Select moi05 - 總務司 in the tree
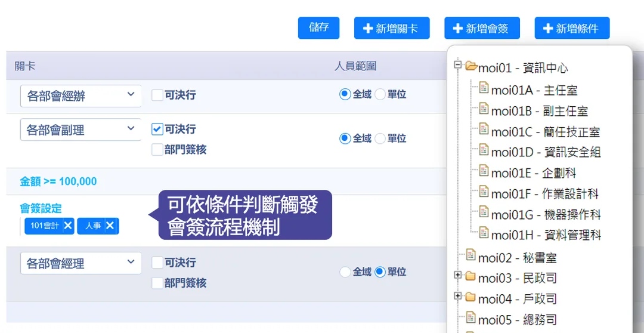Screen dimensions: 644x333 pyautogui.click(x=518, y=319)
